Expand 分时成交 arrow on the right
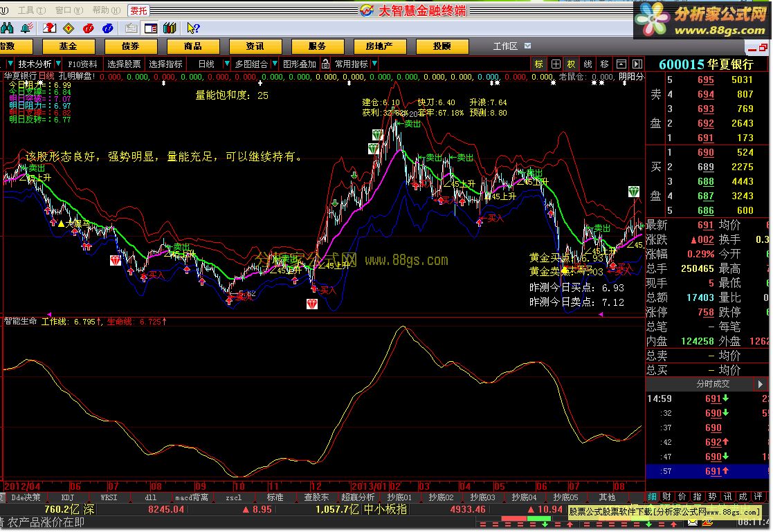The height and width of the screenshot is (532, 773). point(760,383)
